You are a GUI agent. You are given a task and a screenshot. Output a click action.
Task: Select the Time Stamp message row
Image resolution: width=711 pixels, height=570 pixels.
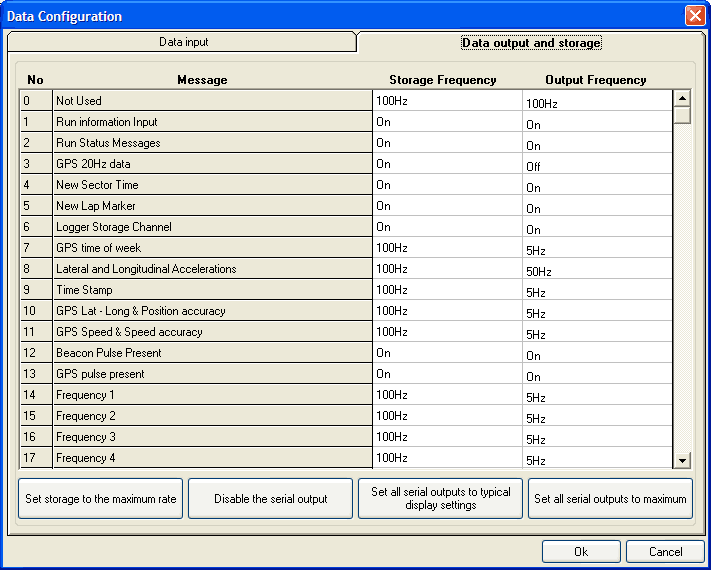point(212,290)
